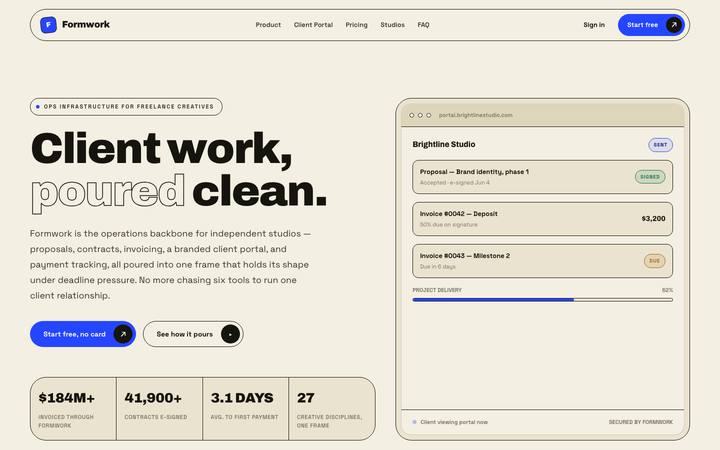Click the 41,900+ contracts e-signed stat

pos(159,409)
